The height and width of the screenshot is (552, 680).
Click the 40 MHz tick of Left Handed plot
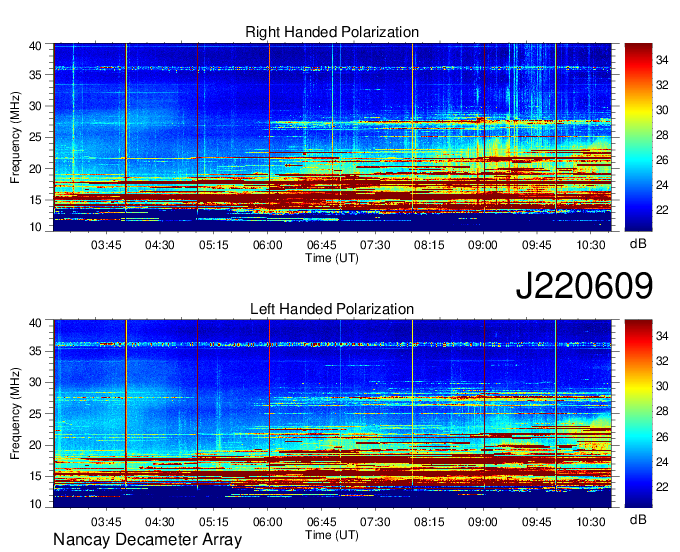coord(35,323)
